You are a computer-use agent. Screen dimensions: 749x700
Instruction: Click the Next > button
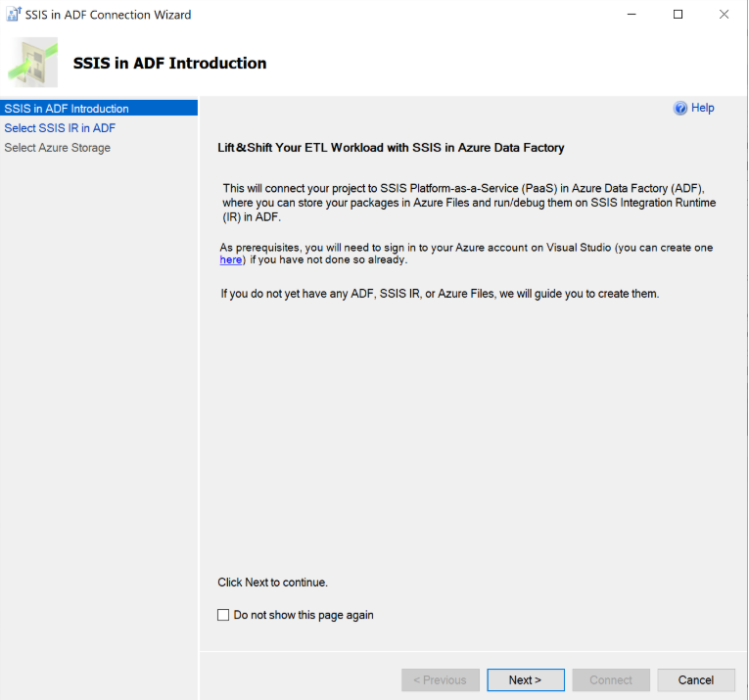526,680
